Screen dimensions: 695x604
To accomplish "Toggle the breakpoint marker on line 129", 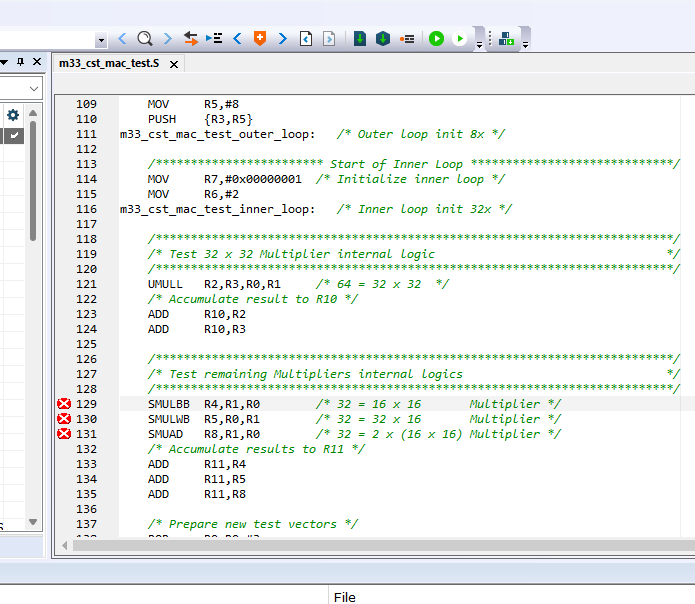I will click(x=64, y=404).
